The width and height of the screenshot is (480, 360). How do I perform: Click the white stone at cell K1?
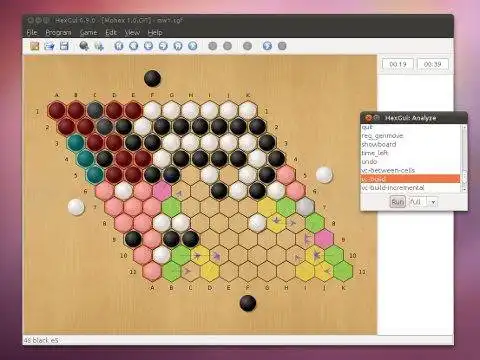point(248,111)
